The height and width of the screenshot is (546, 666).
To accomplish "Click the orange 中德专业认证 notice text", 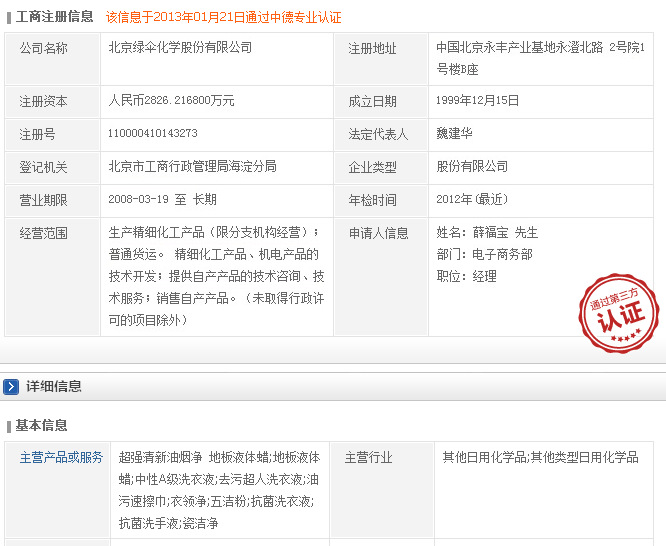I will (x=223, y=17).
